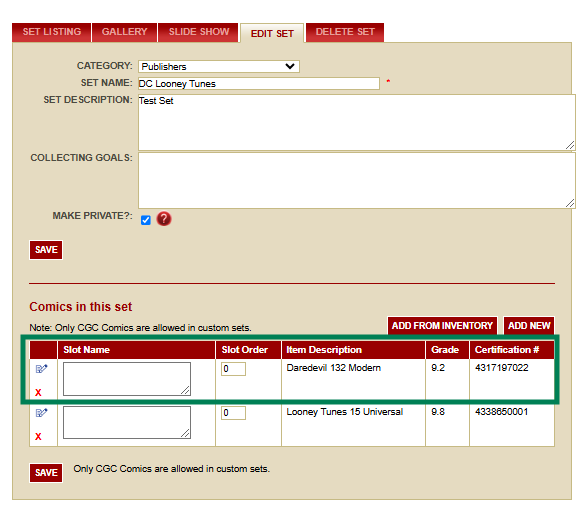Select the Edit Set tab
Viewport: 576px width, 531px height.
pos(272,33)
